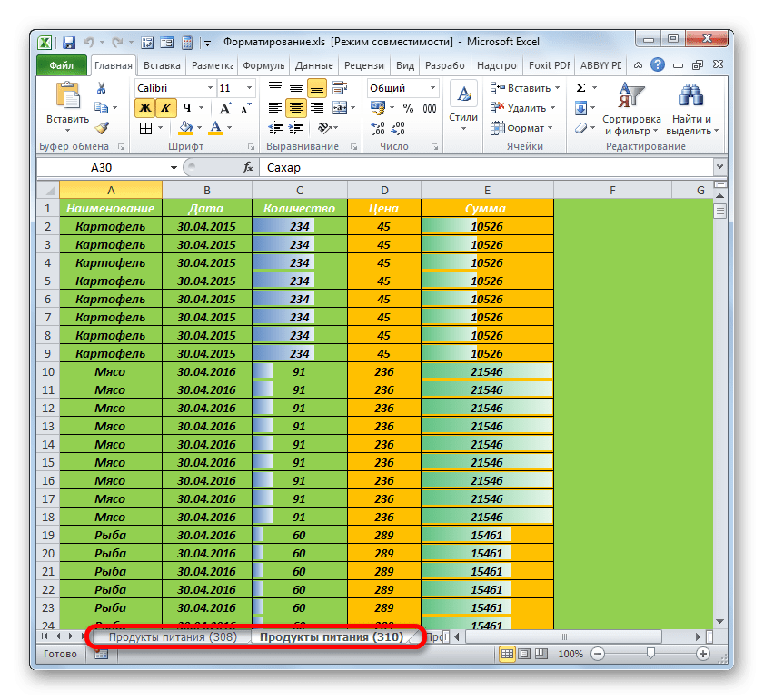Open the Excel help question mark icon
The width and height of the screenshot is (764, 700).
(658, 64)
